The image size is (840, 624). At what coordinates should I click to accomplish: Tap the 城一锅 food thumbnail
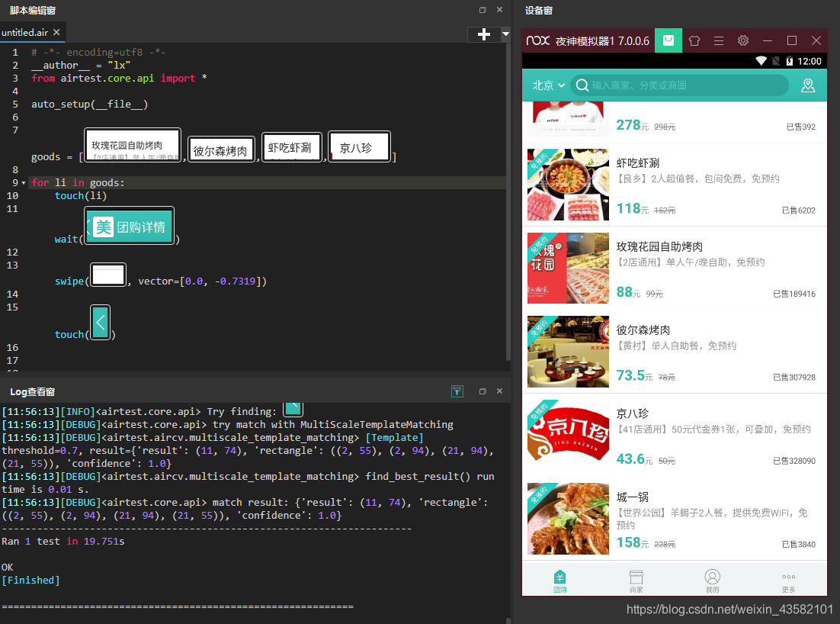[568, 519]
